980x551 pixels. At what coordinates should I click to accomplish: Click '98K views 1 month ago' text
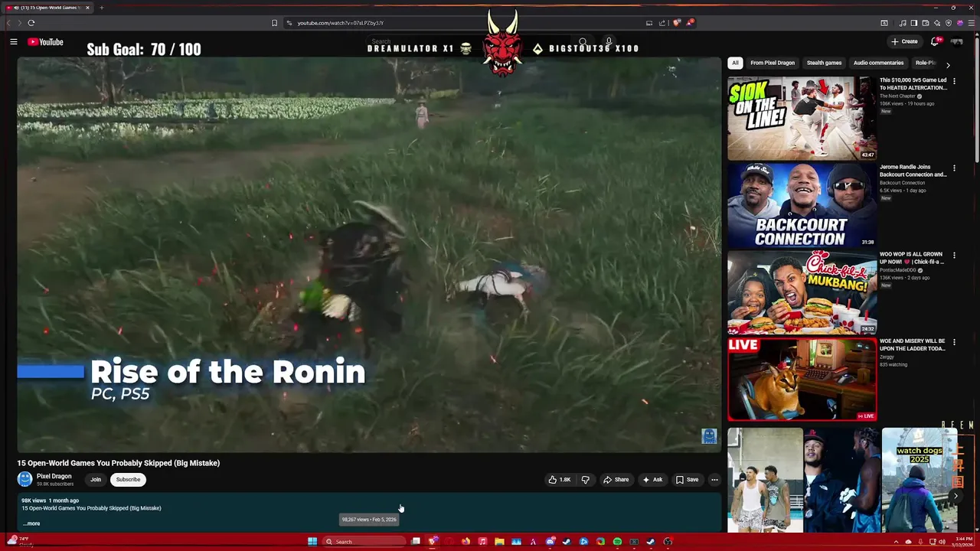coord(50,500)
